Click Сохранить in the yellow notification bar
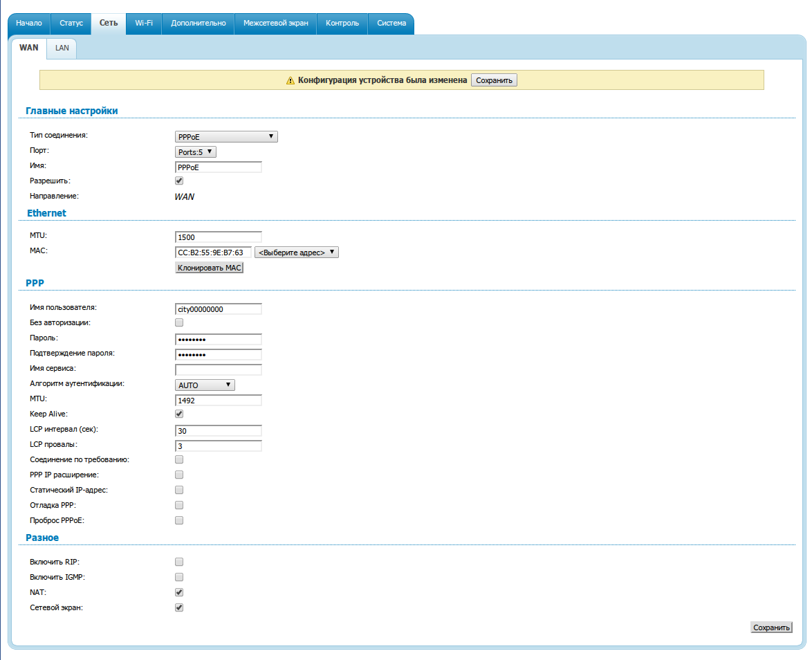Image resolution: width=812 pixels, height=660 pixels. coord(494,81)
